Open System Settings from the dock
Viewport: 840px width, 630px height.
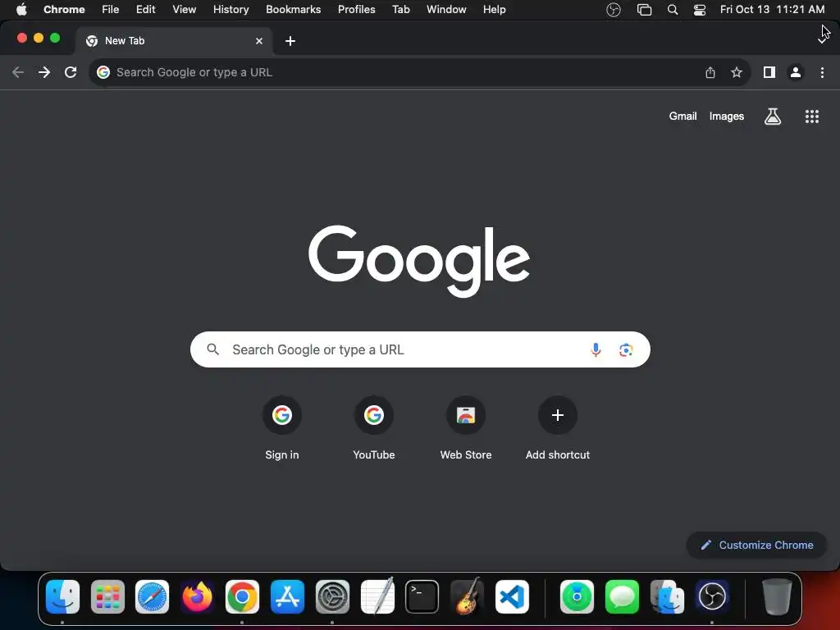[332, 596]
